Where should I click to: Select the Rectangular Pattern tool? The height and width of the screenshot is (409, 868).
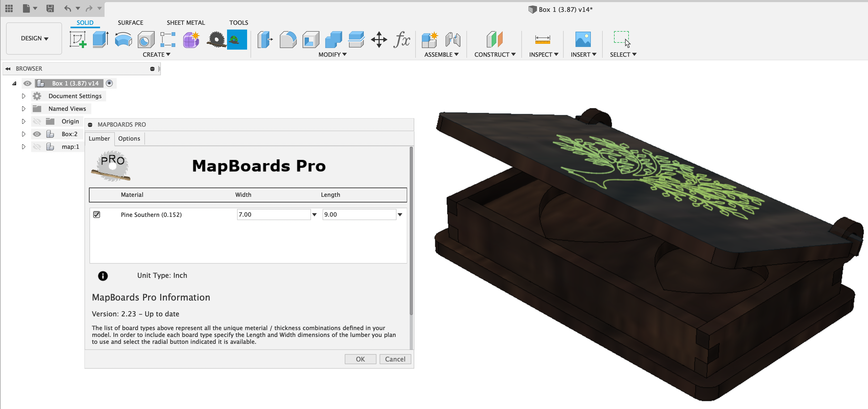click(168, 39)
